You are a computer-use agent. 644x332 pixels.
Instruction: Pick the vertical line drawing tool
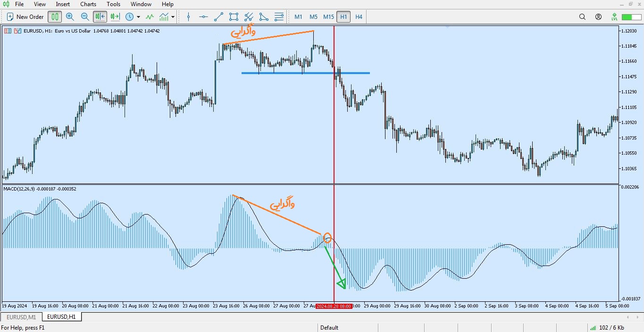coord(189,17)
